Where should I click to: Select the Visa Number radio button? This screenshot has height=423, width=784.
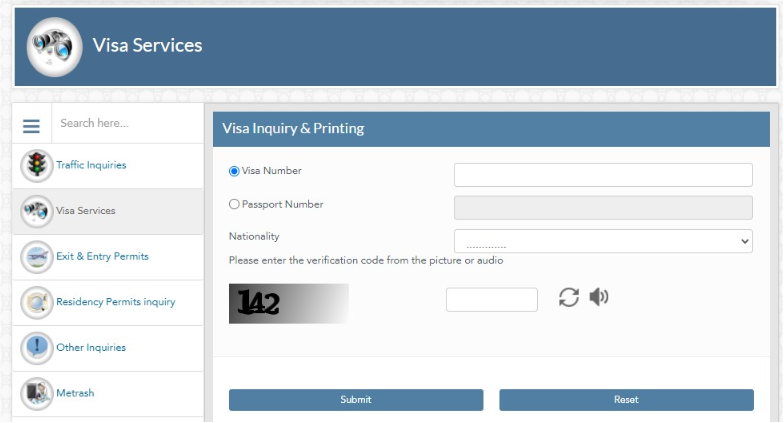coord(234,171)
